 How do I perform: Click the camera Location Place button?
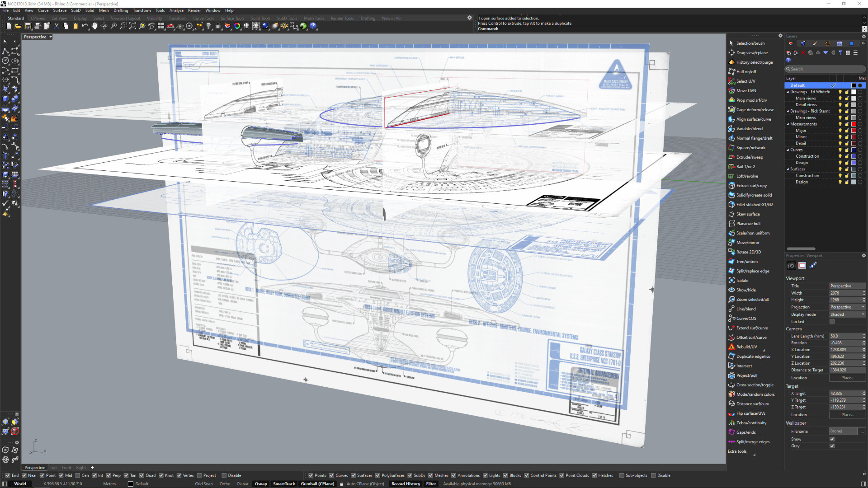(847, 378)
